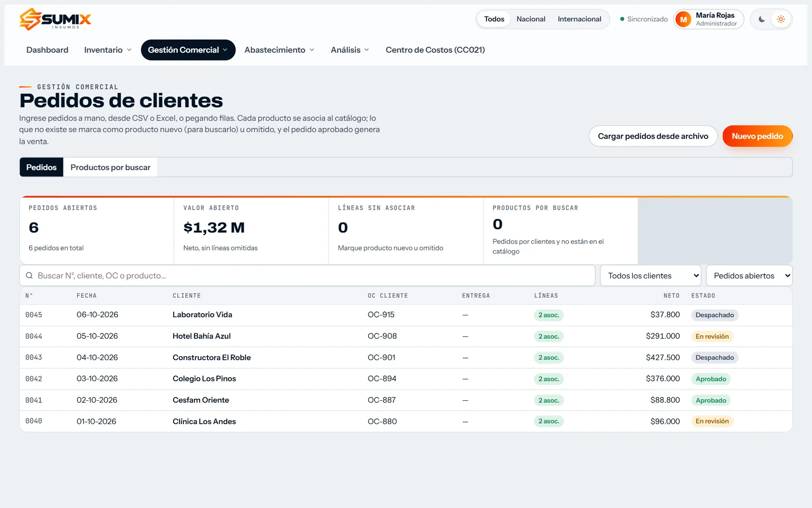Select client Constructora El Roble
The width and height of the screenshot is (812, 508).
click(212, 358)
